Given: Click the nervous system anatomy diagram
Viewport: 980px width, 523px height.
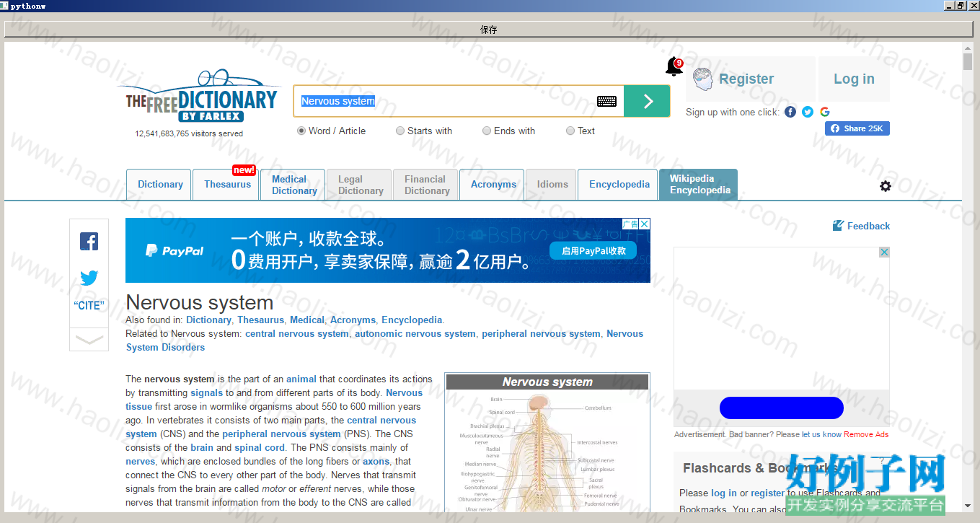Looking at the screenshot, I should [547, 451].
